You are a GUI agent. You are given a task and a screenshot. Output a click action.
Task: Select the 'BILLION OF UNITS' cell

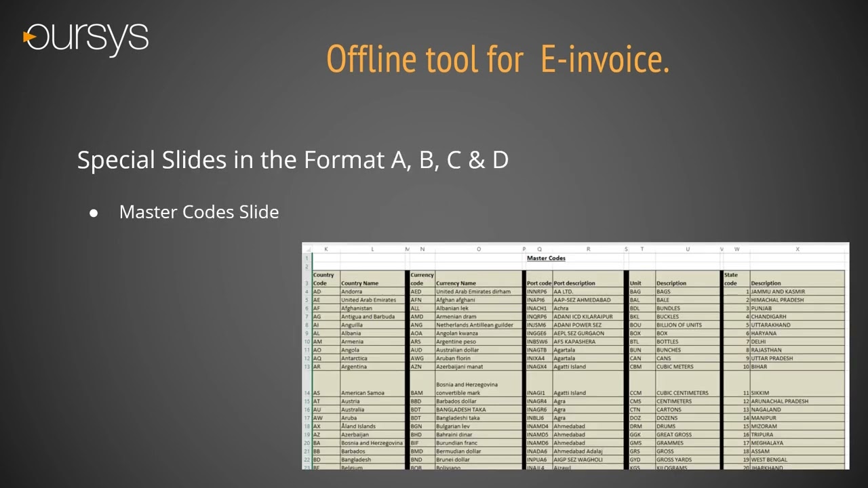click(687, 325)
